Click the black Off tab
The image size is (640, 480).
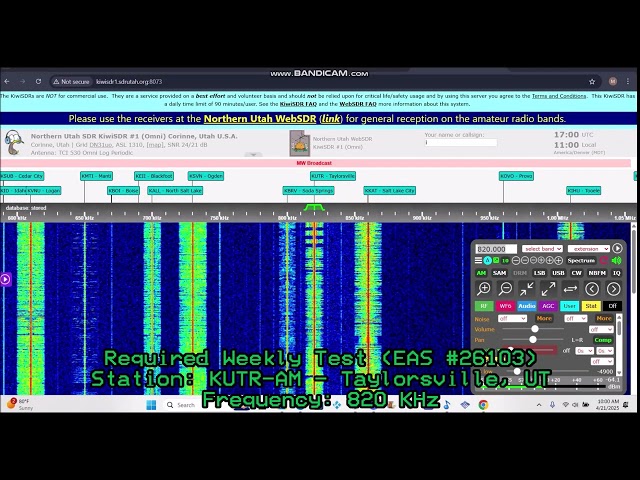click(x=612, y=306)
